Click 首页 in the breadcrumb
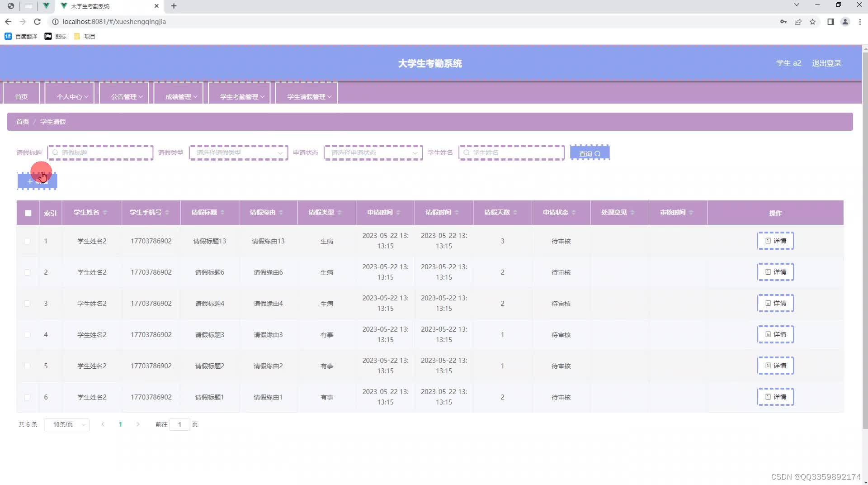Screen dimensions: 868x485 tap(23, 122)
